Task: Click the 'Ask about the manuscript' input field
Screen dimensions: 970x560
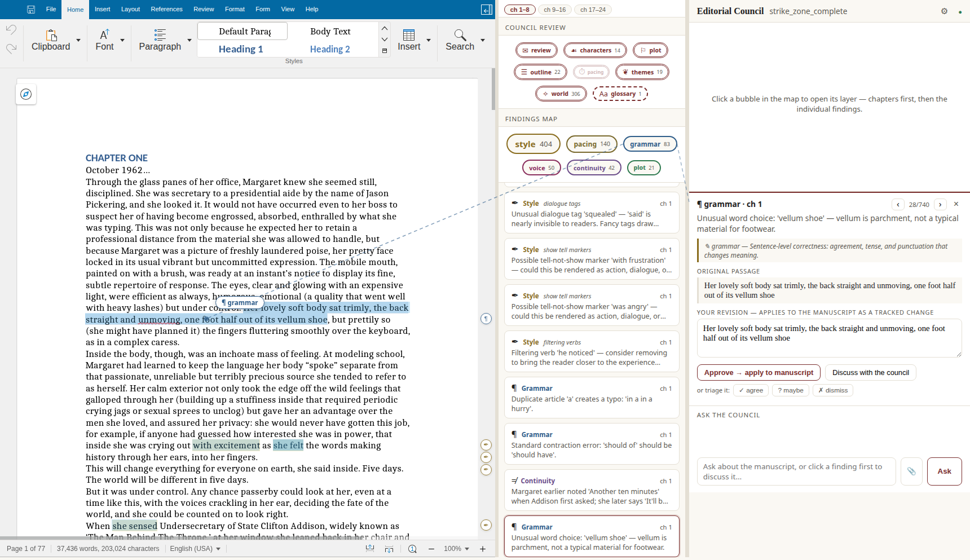Action: pos(796,471)
